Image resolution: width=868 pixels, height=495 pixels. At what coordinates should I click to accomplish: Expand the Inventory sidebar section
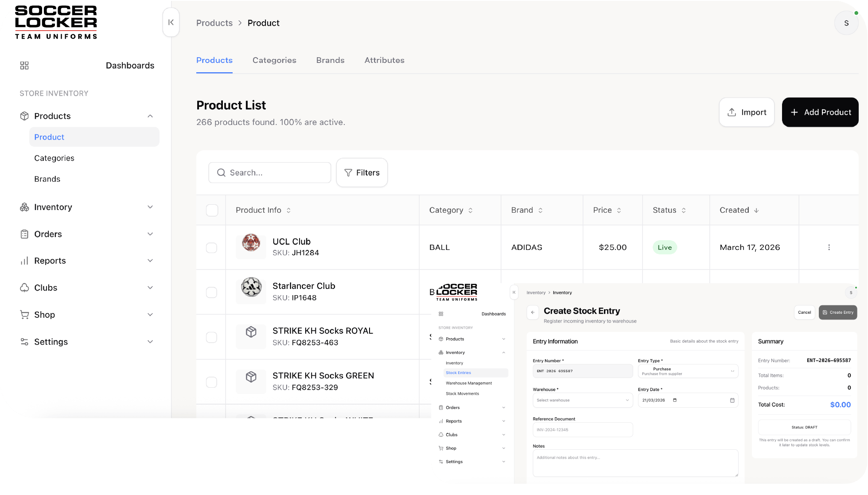tap(150, 207)
